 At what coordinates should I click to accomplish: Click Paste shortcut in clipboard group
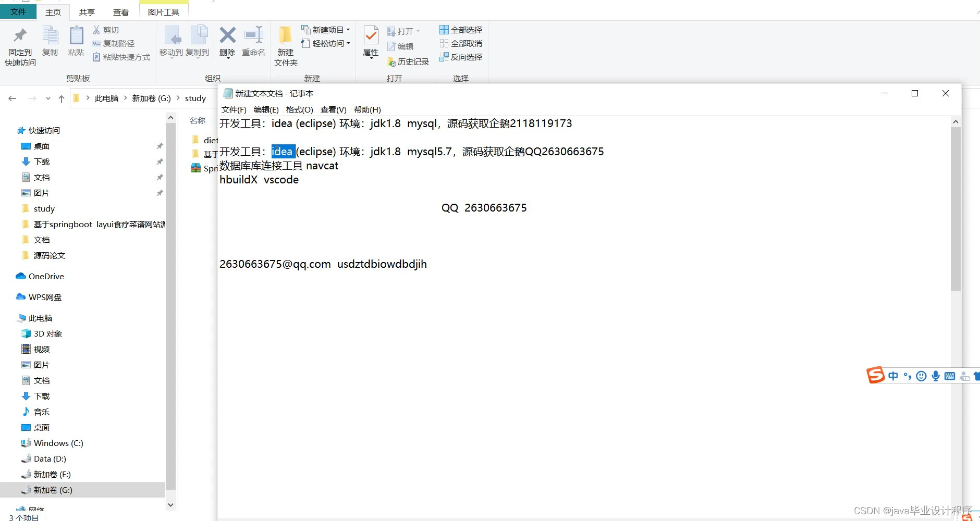pyautogui.click(x=121, y=57)
